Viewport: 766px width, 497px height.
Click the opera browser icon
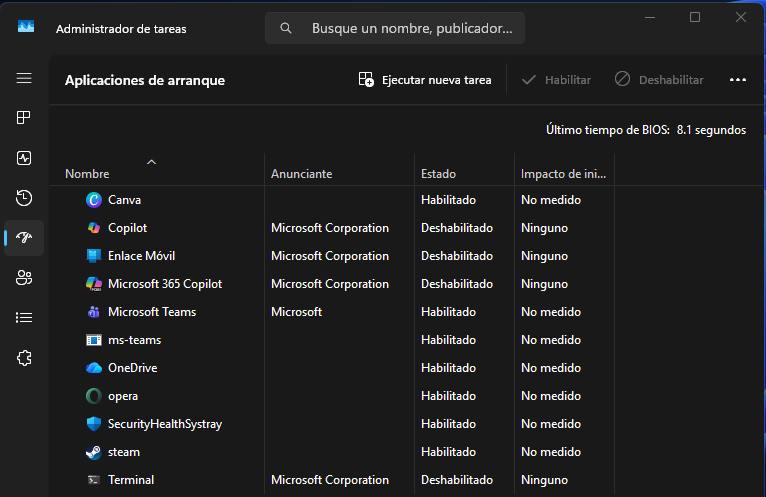click(x=93, y=396)
